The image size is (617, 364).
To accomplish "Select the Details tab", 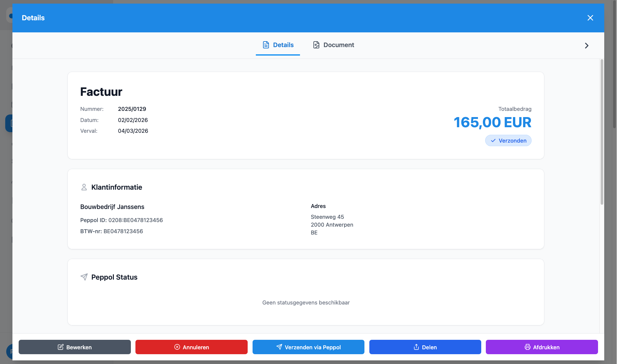I will (278, 45).
